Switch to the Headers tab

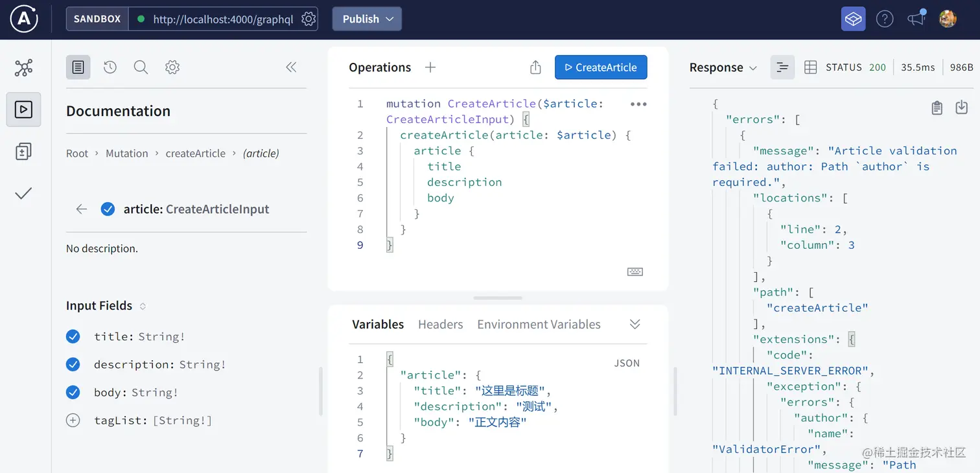(x=441, y=325)
